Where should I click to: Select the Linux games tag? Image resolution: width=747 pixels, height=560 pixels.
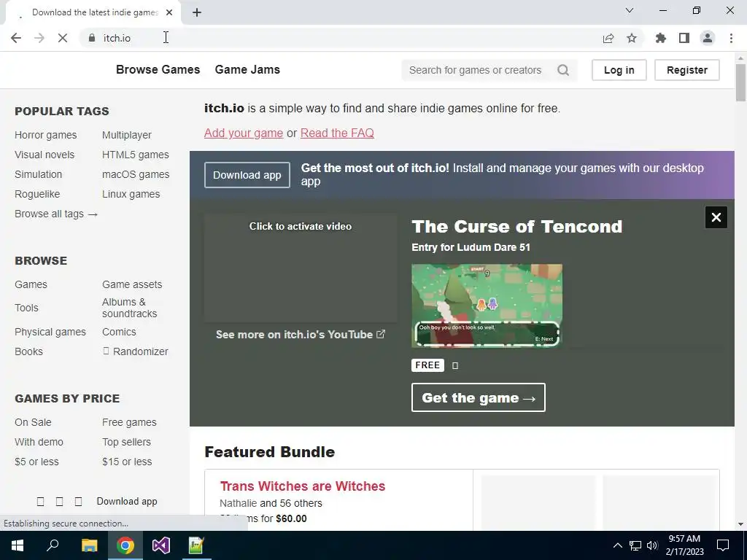pos(131,194)
